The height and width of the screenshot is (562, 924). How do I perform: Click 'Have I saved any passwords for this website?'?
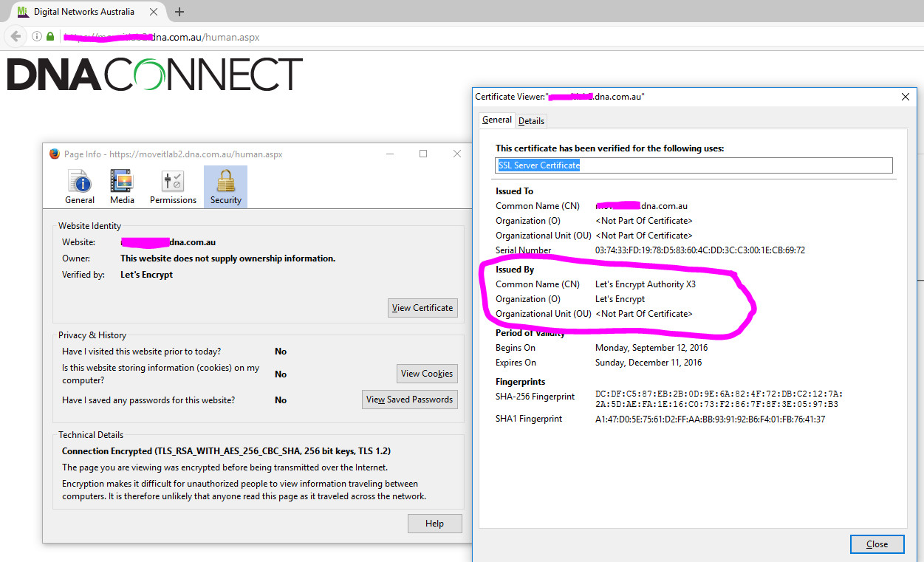[148, 400]
